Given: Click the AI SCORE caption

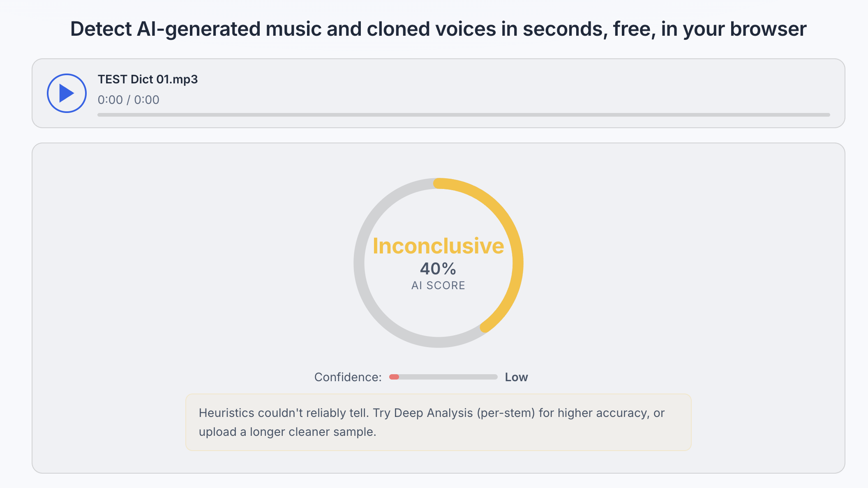Looking at the screenshot, I should (x=438, y=285).
